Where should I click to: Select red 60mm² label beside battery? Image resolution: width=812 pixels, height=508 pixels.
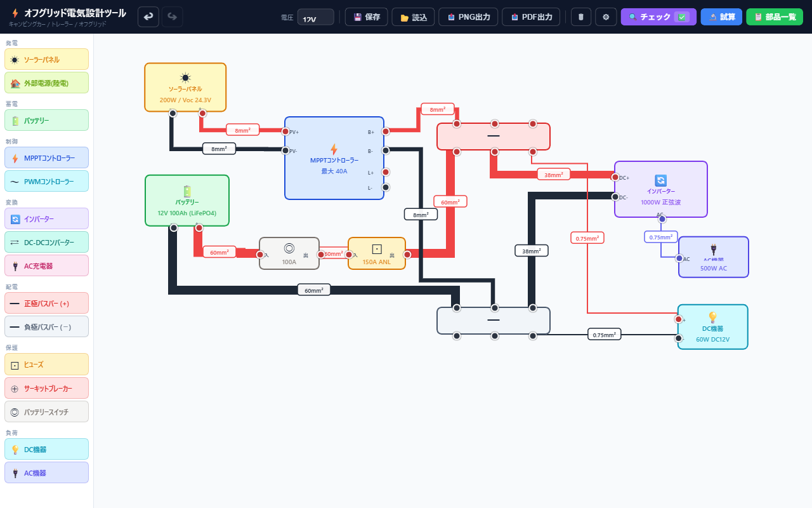[219, 252]
